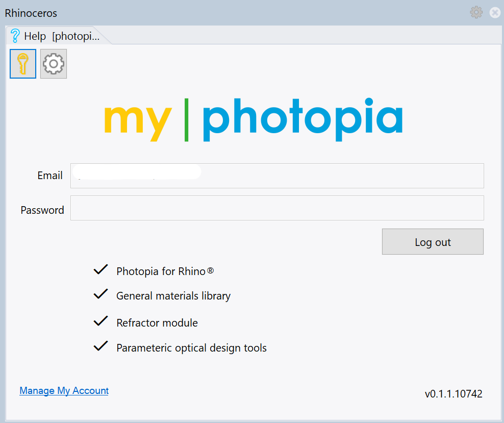Click the version number v0.1.1.10742
This screenshot has height=423, width=504.
pyautogui.click(x=453, y=394)
